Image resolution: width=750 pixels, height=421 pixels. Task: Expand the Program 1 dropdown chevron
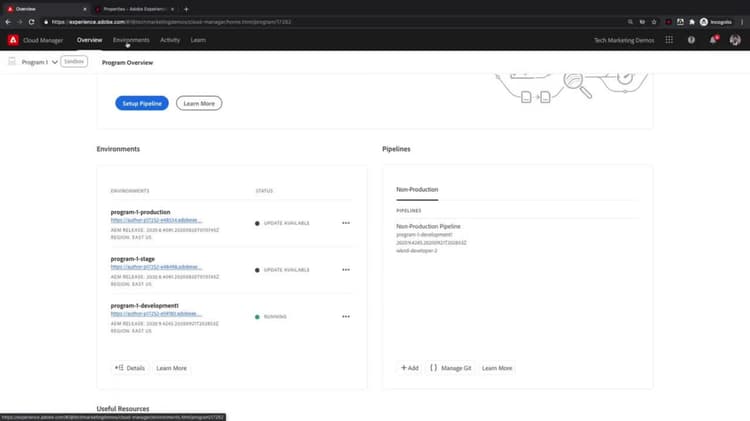55,62
